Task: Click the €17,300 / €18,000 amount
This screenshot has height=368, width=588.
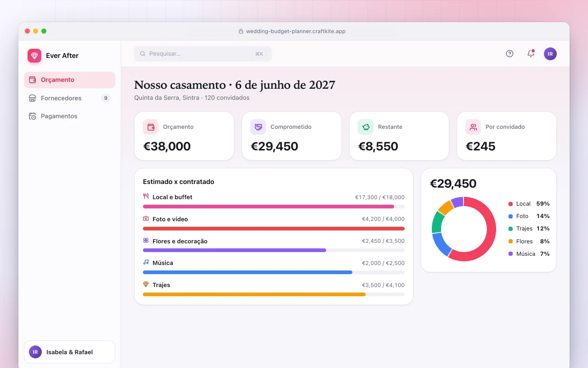Action: pos(380,197)
